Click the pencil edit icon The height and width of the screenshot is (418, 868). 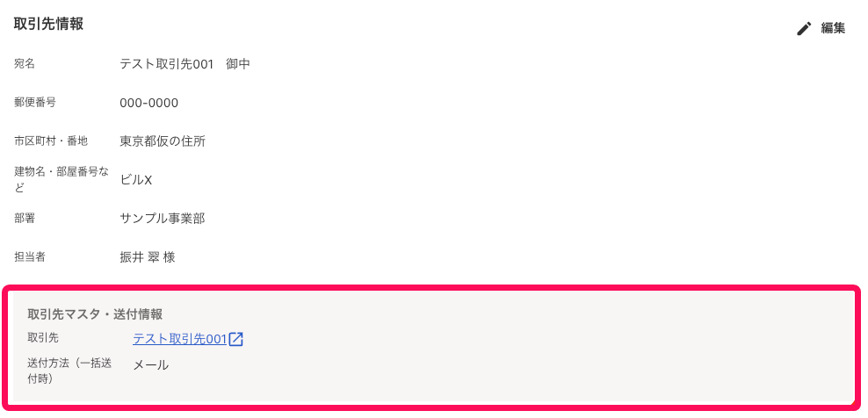click(804, 29)
